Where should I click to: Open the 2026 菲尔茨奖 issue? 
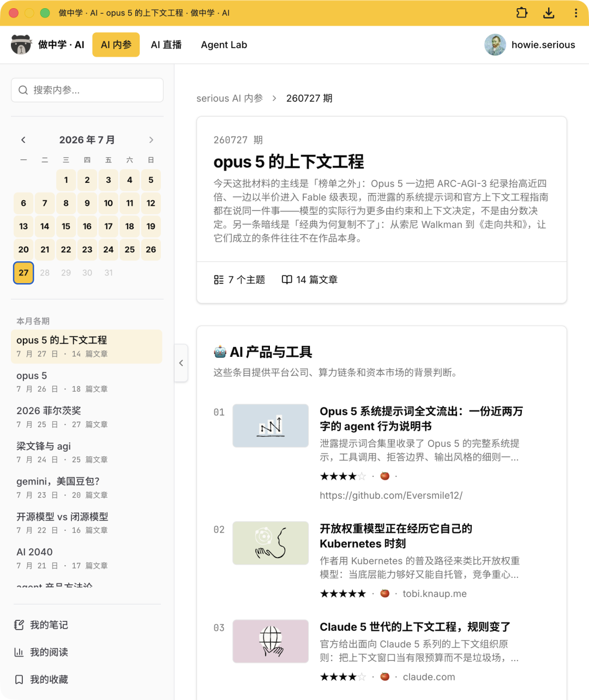(x=87, y=417)
